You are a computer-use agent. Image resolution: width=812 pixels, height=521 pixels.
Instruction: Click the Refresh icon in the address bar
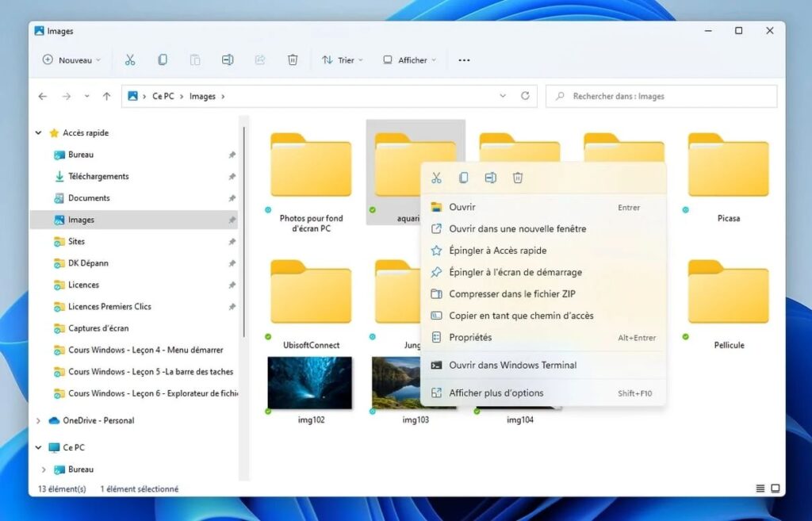[525, 96]
